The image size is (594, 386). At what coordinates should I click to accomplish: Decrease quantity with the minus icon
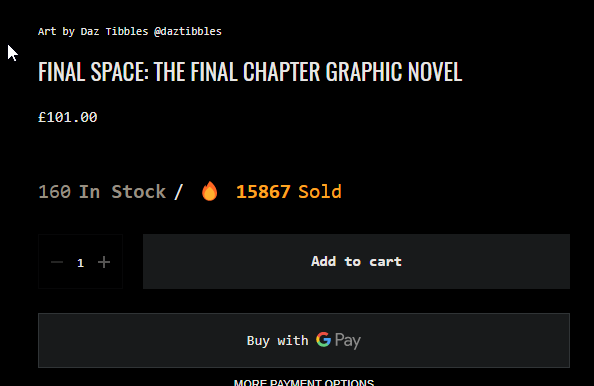click(57, 262)
